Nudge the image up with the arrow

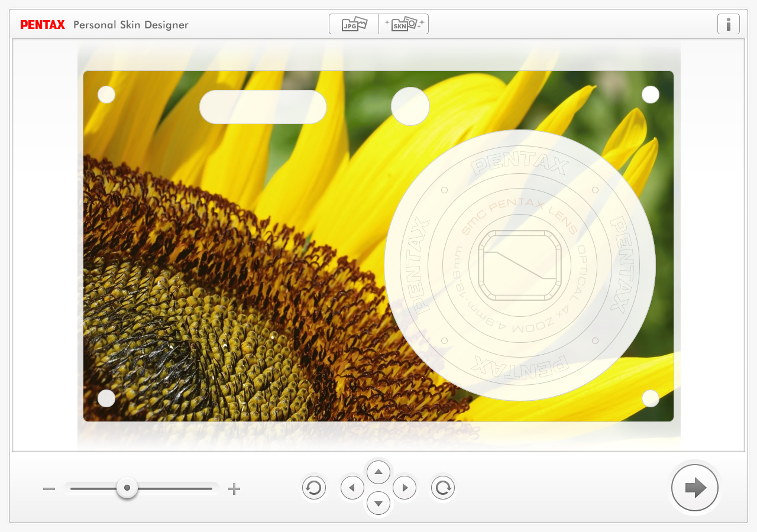pyautogui.click(x=378, y=472)
